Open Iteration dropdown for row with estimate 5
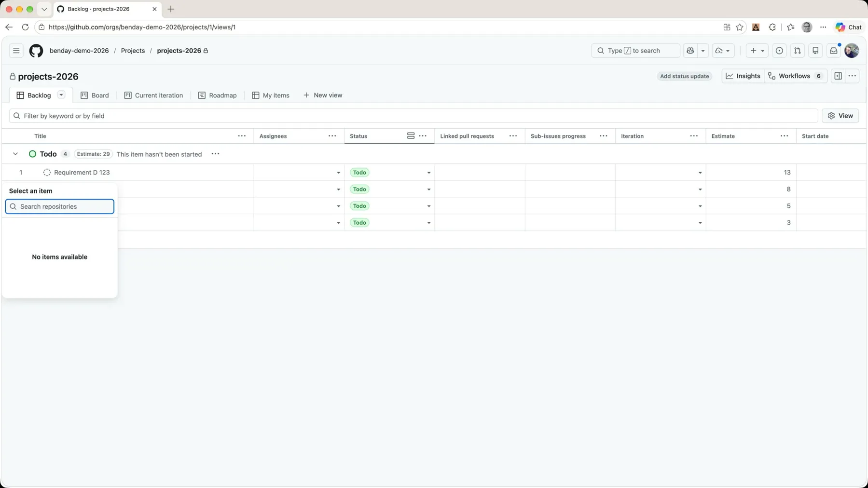Screen dimensions: 868x488 click(x=700, y=206)
